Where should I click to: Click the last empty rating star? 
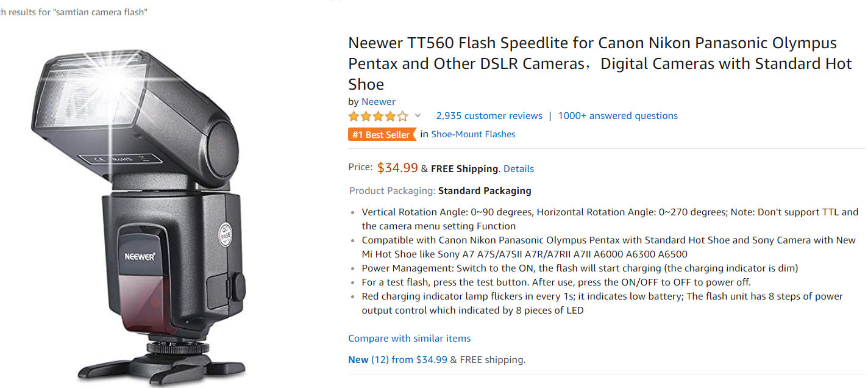coord(403,116)
